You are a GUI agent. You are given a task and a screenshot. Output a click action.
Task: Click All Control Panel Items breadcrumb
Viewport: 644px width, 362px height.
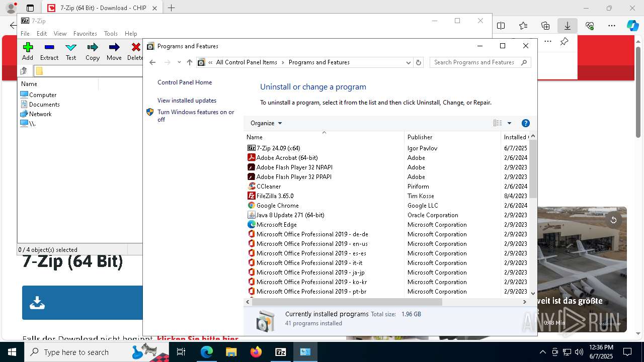tap(247, 62)
